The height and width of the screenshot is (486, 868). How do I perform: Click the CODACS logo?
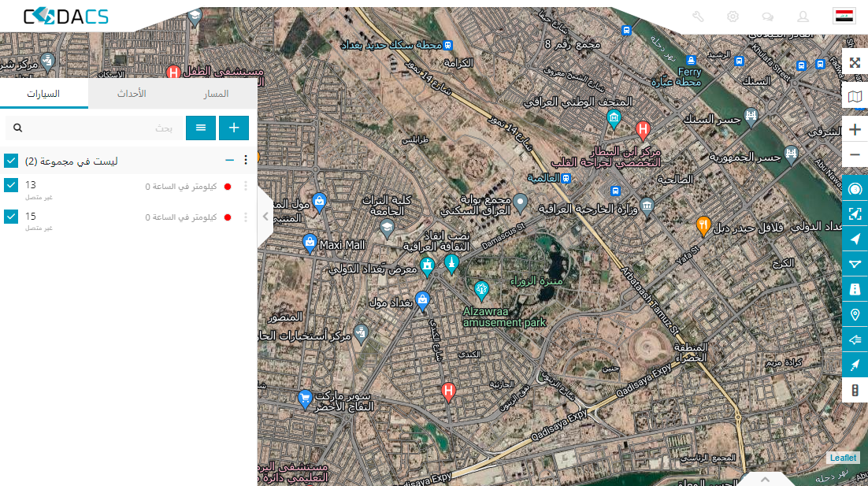(66, 16)
